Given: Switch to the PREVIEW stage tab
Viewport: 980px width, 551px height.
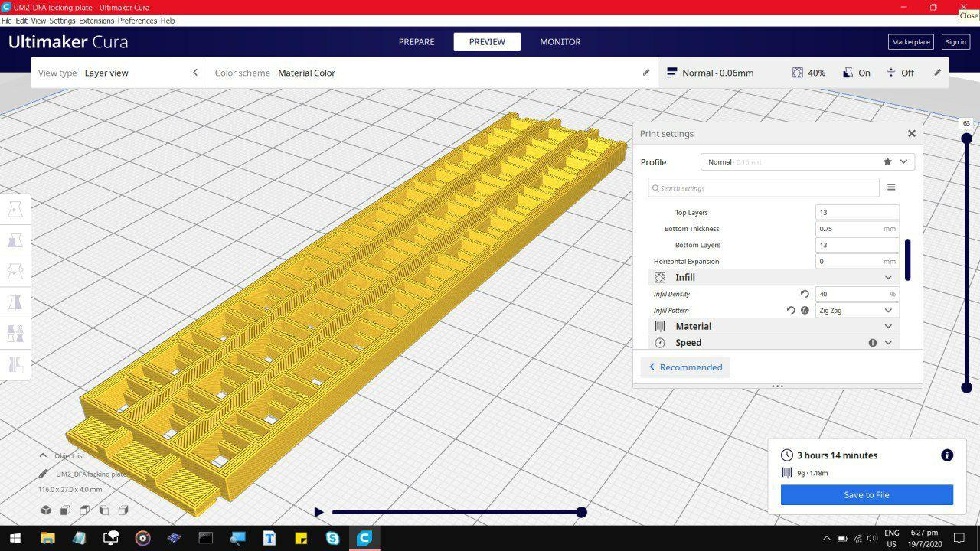Looking at the screenshot, I should point(487,42).
